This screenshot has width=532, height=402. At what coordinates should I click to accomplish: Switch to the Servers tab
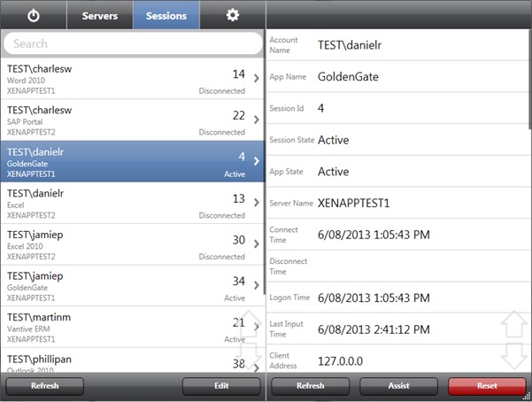coord(100,15)
